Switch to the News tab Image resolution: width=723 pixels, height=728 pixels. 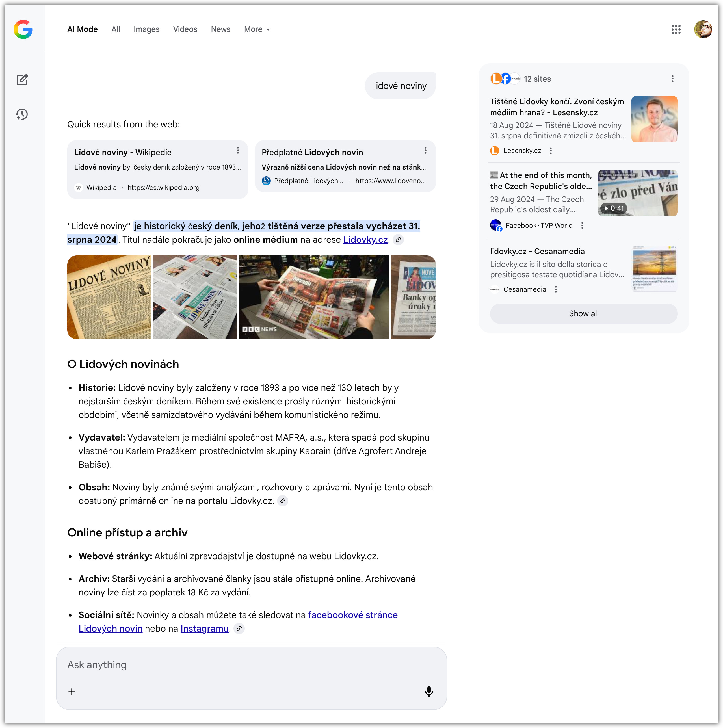220,29
